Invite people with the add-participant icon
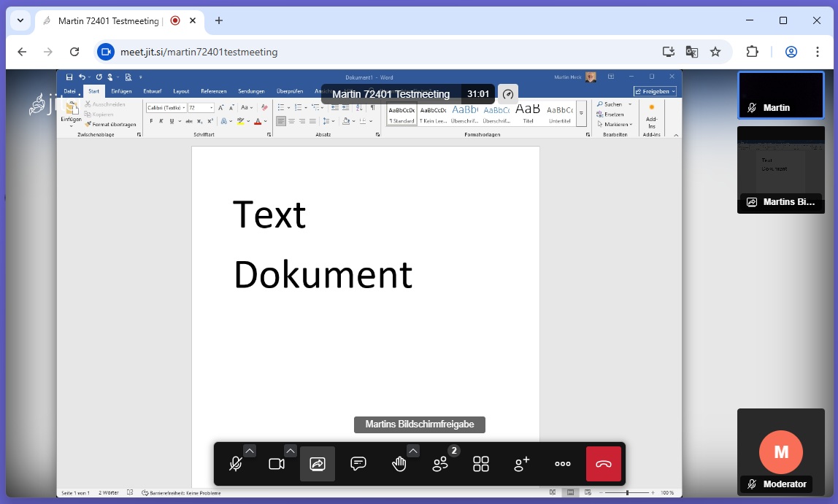 (x=522, y=463)
